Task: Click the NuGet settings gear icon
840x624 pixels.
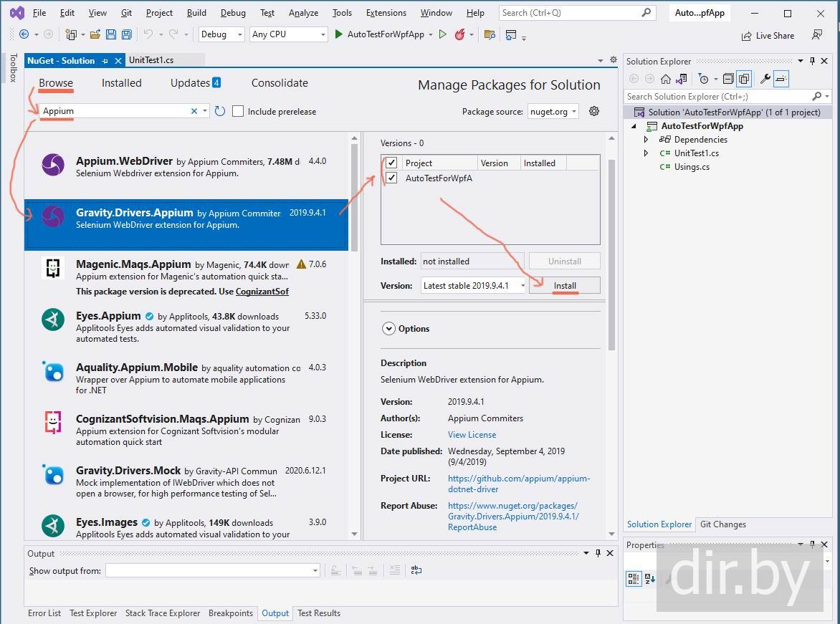Action: click(593, 111)
